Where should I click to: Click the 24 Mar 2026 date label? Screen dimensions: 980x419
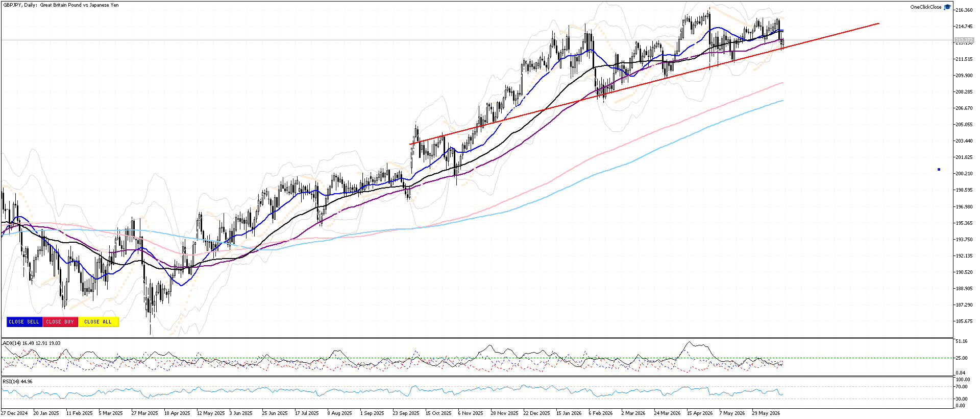(x=668, y=413)
